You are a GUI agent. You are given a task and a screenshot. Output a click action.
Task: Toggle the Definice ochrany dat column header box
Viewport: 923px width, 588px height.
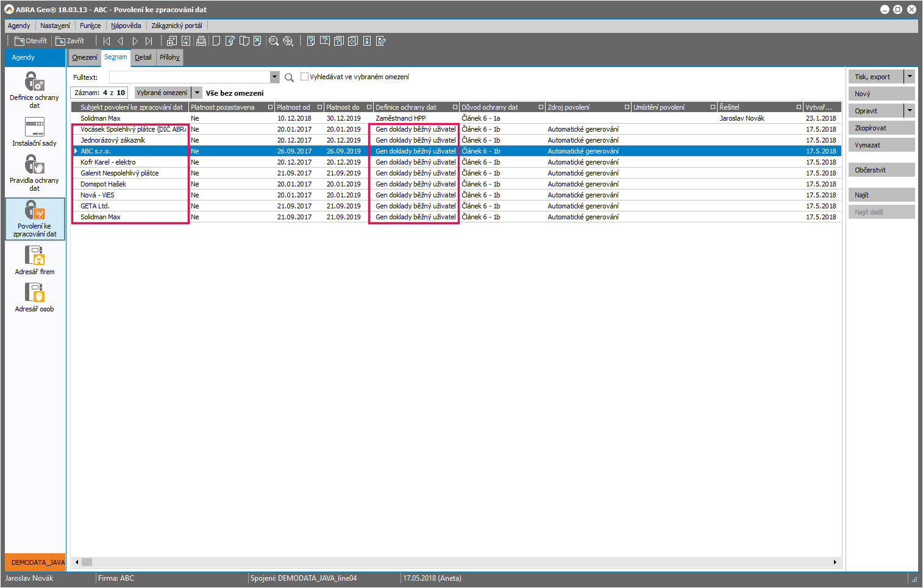[455, 107]
